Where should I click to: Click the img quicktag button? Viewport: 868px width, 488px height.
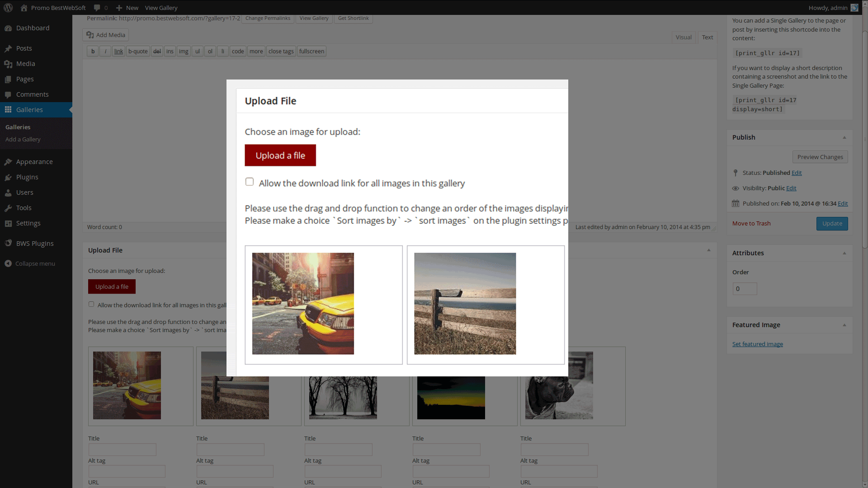pyautogui.click(x=184, y=51)
